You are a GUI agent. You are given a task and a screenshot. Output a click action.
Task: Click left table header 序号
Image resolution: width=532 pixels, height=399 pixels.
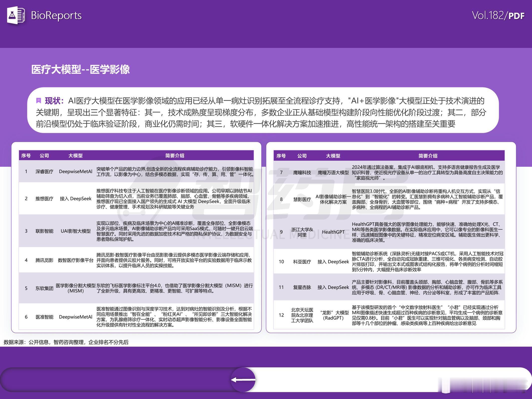click(26, 156)
